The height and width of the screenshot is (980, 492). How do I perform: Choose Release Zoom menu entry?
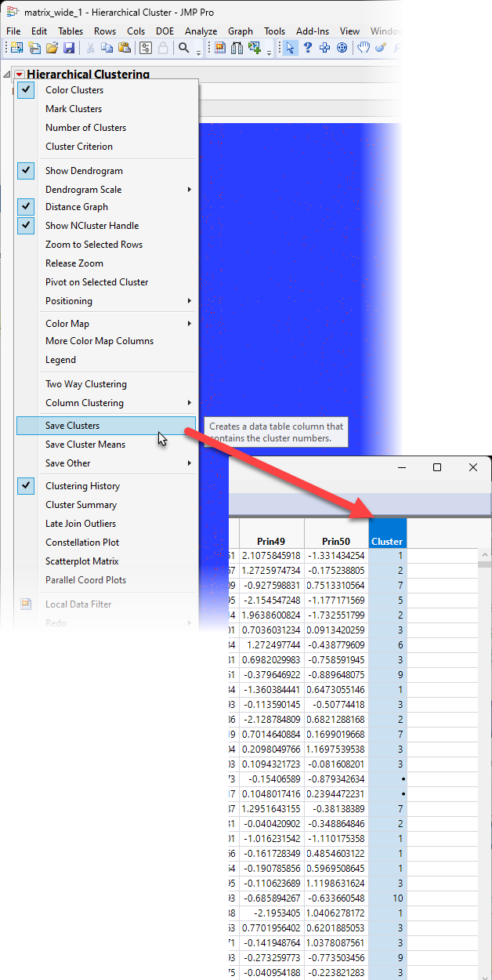pyautogui.click(x=106, y=263)
